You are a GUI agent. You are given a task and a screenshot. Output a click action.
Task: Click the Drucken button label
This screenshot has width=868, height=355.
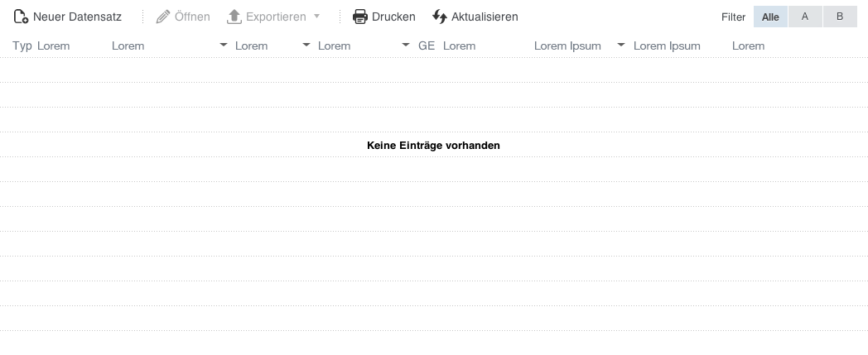pos(393,17)
